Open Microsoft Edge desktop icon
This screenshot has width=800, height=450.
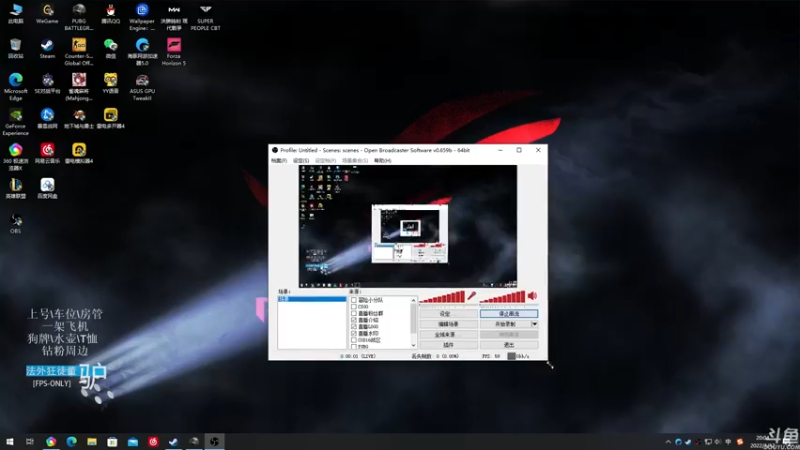pyautogui.click(x=15, y=87)
